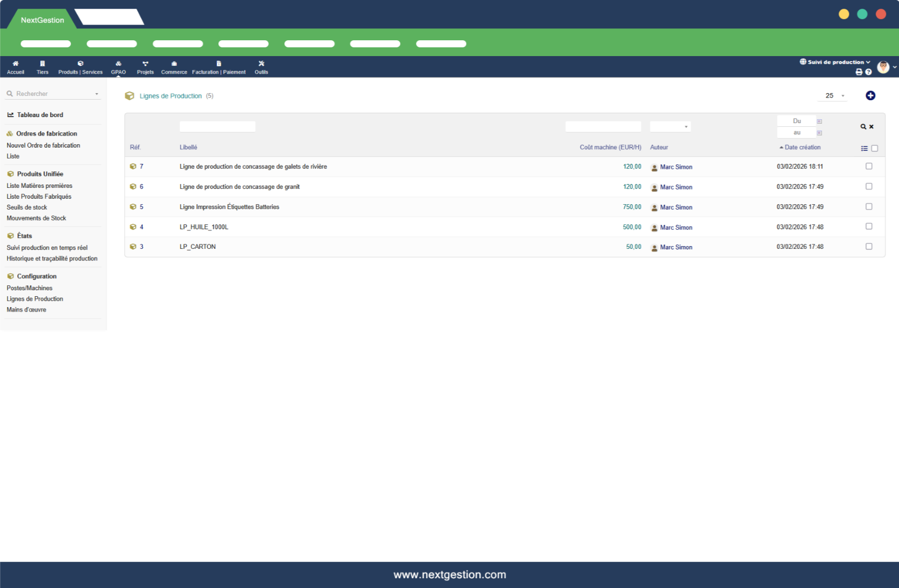Open the GPAO module icon
Image resolution: width=899 pixels, height=588 pixels.
(x=118, y=64)
